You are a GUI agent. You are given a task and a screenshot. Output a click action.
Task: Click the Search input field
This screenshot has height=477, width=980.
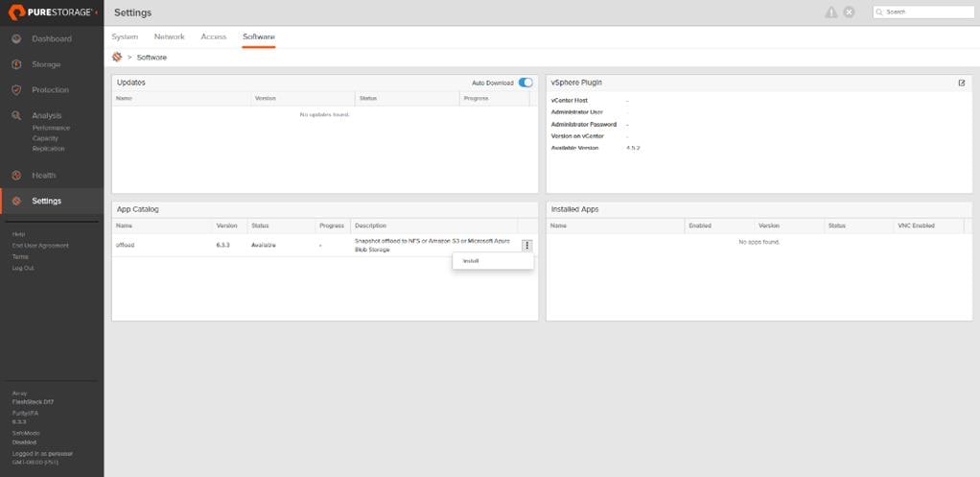point(923,12)
